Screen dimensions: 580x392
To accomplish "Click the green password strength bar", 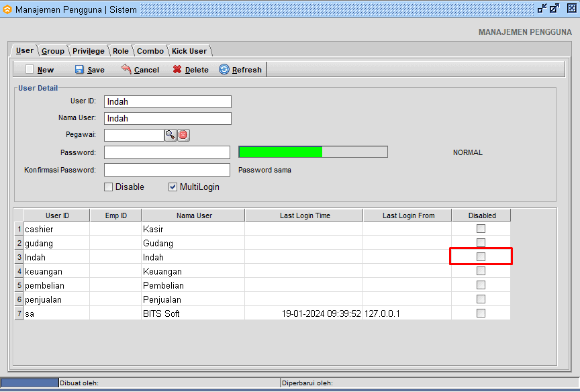I will 281,152.
